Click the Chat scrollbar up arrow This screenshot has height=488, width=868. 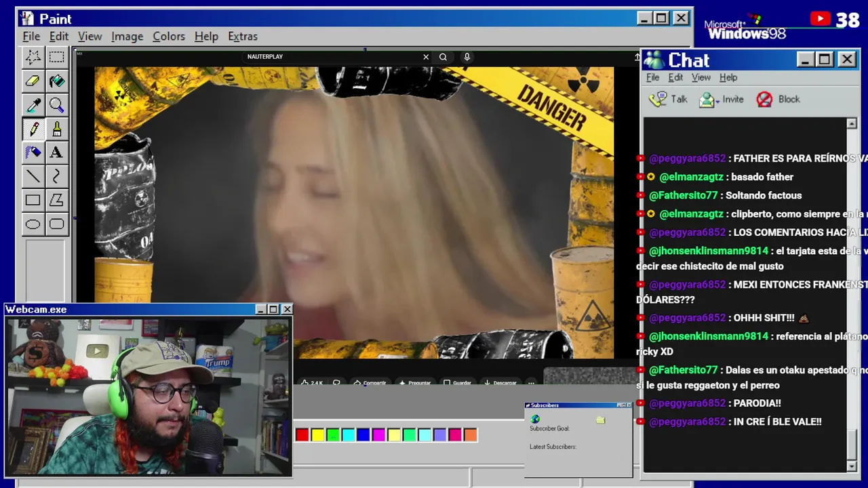[x=852, y=124]
